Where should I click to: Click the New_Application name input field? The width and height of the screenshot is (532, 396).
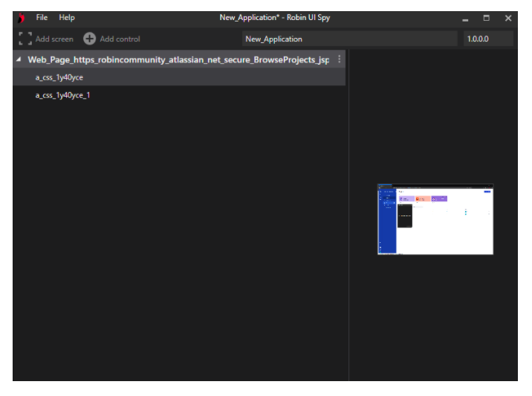(x=349, y=39)
